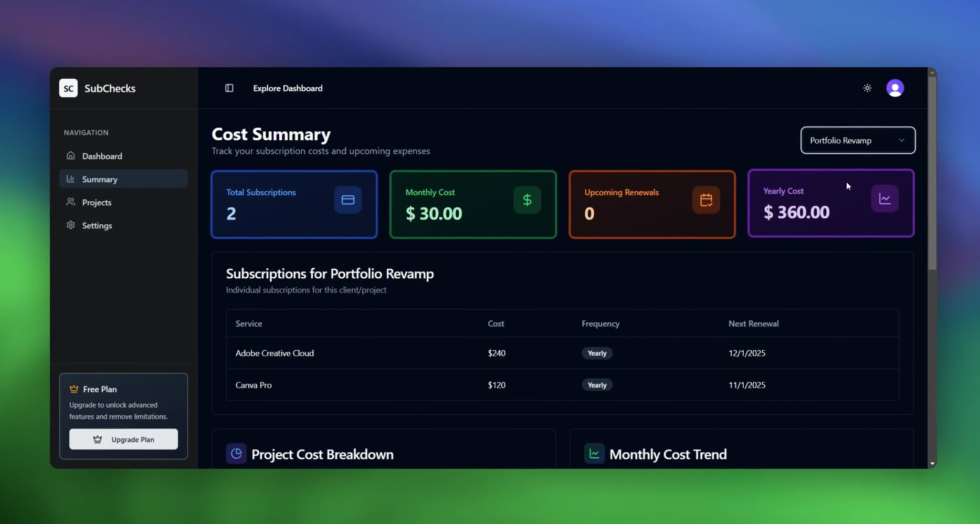Open Projects from the sidebar
This screenshot has width=980, height=524.
coord(97,202)
